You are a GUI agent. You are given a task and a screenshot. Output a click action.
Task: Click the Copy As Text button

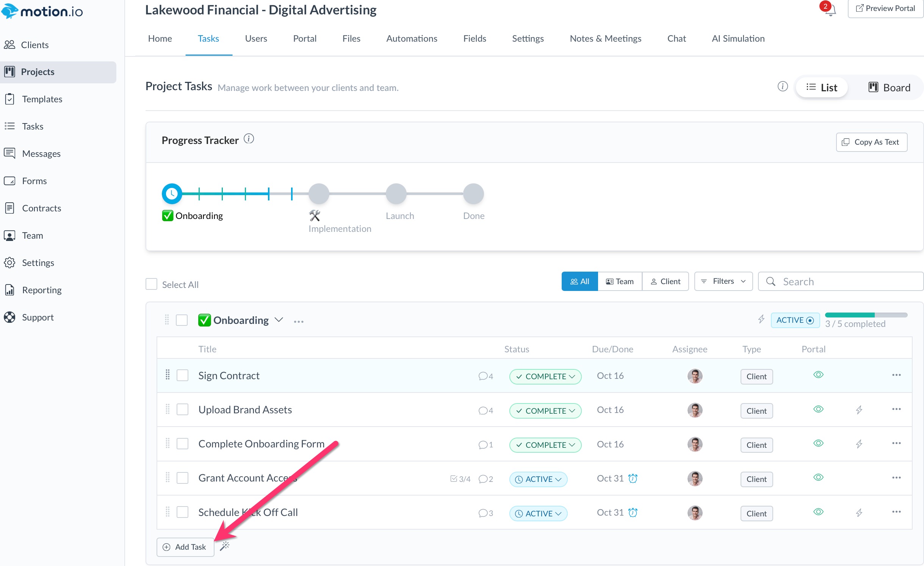[871, 142]
